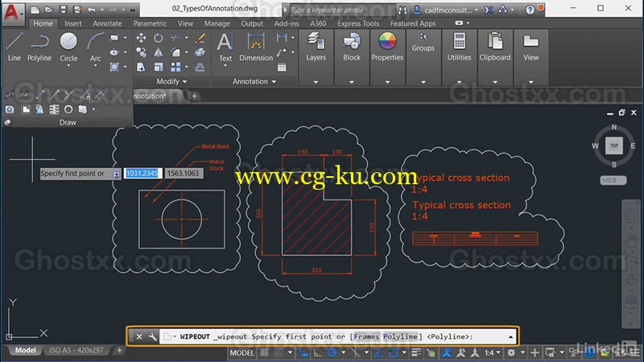Switch to ISO A3 - 420x297 layout tab
This screenshot has height=362, width=644.
(x=76, y=350)
